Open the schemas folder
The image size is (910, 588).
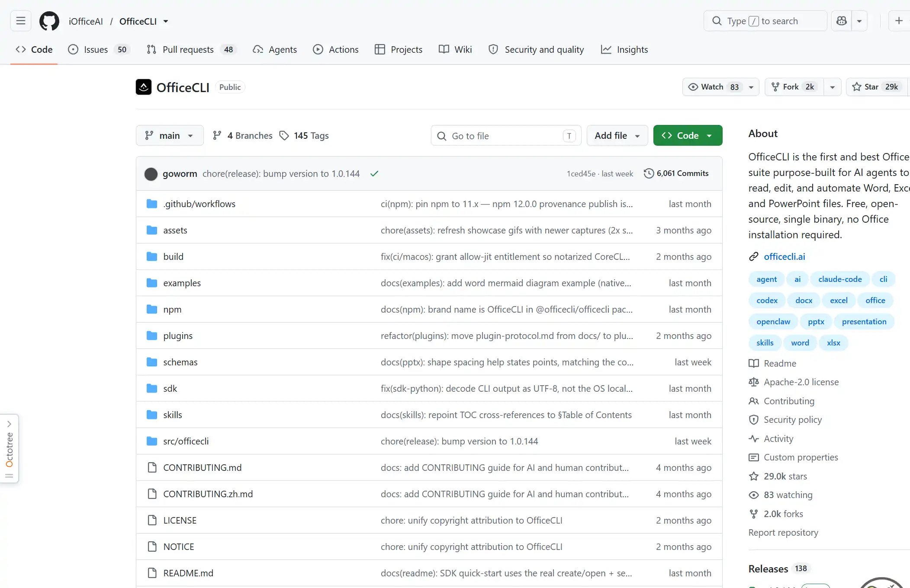(180, 362)
